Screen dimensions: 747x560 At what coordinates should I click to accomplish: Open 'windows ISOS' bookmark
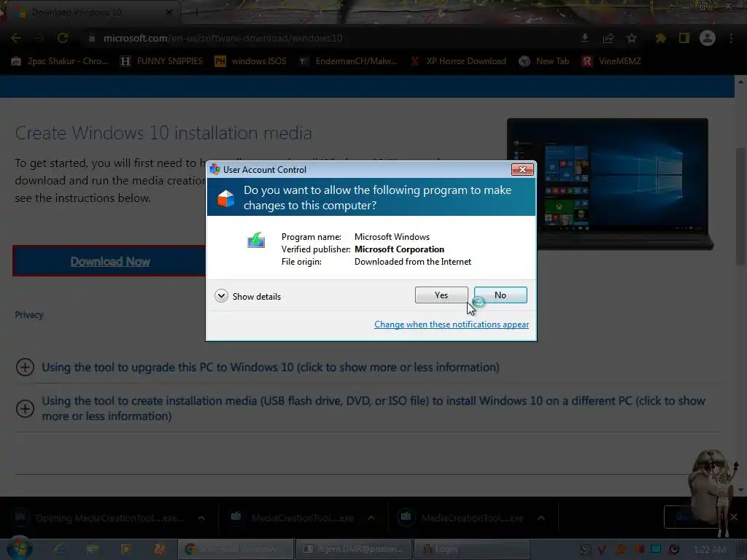pos(251,61)
